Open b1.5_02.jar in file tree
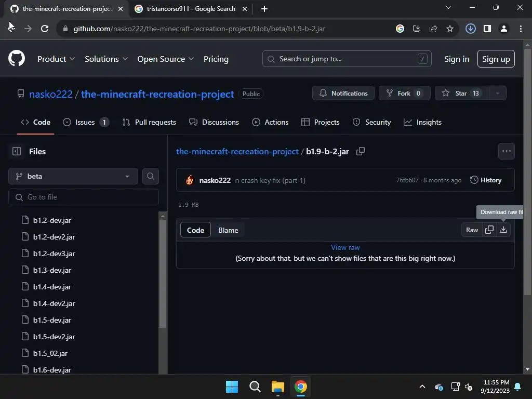 (50, 353)
